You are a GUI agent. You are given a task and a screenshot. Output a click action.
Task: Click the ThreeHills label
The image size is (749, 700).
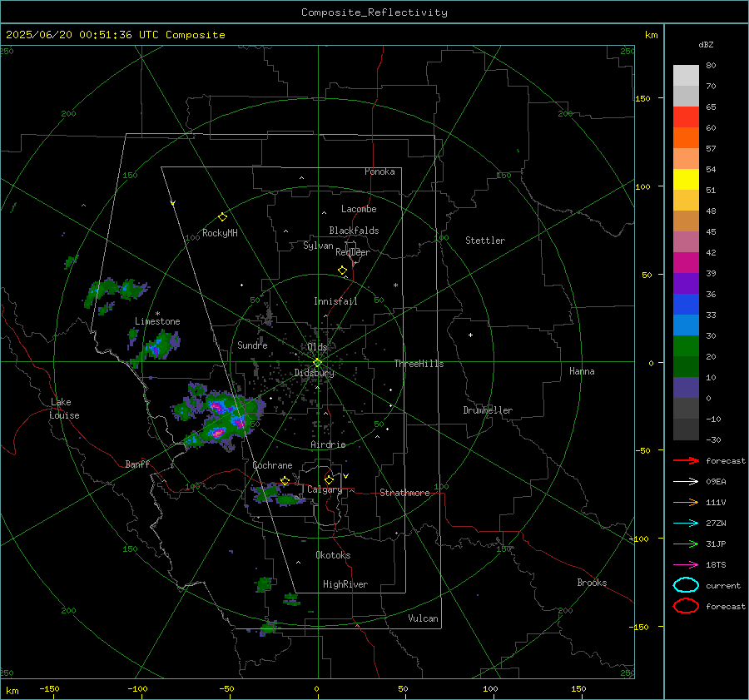point(419,364)
